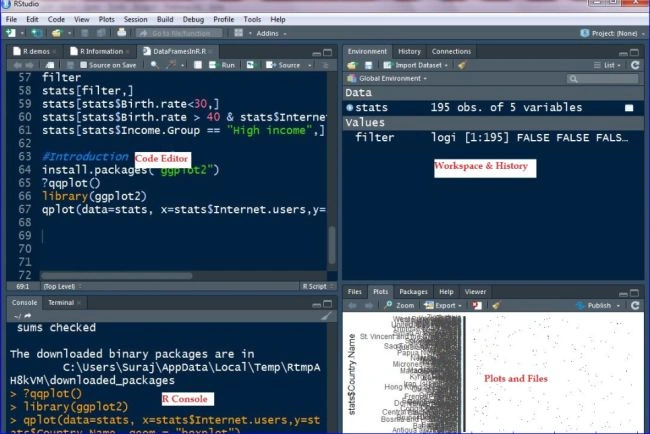Click the save workspace icon in Environment pane
650x434 pixels.
click(368, 65)
